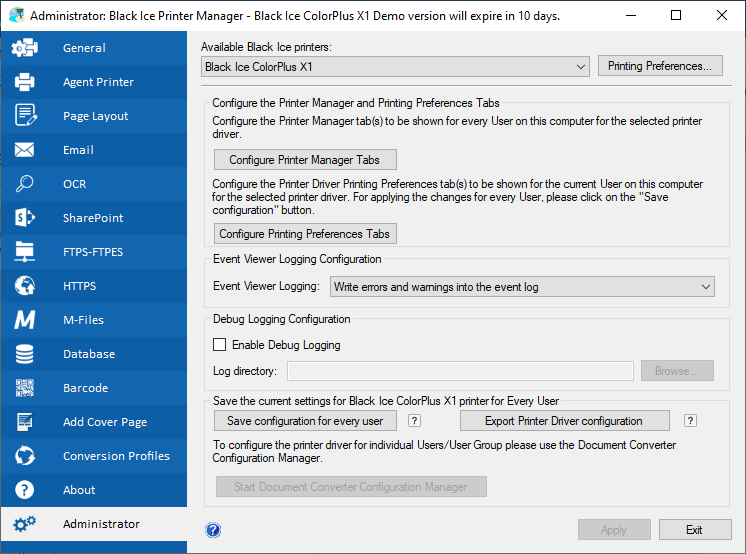Maximize the Printer Manager window
Screen dimensions: 746x554
[x=676, y=15]
